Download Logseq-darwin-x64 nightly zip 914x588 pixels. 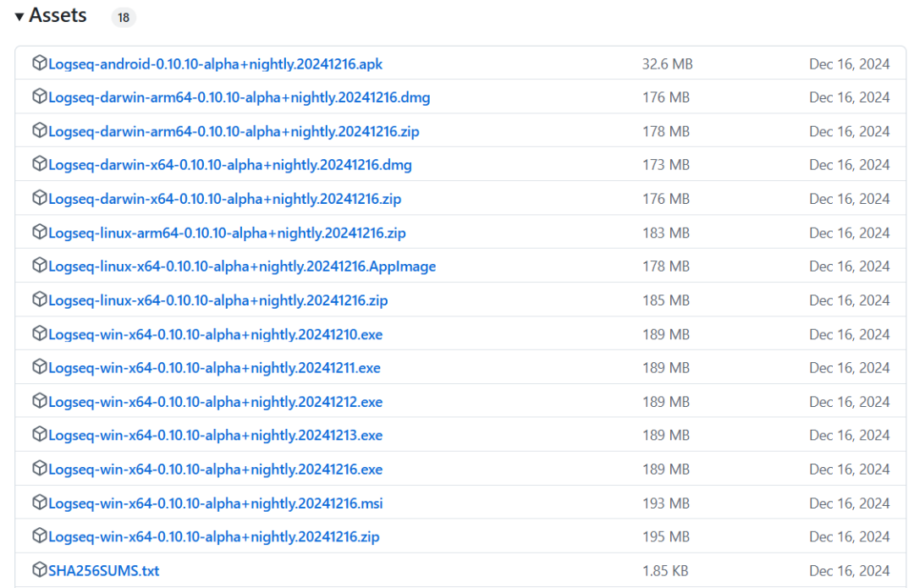pos(224,200)
